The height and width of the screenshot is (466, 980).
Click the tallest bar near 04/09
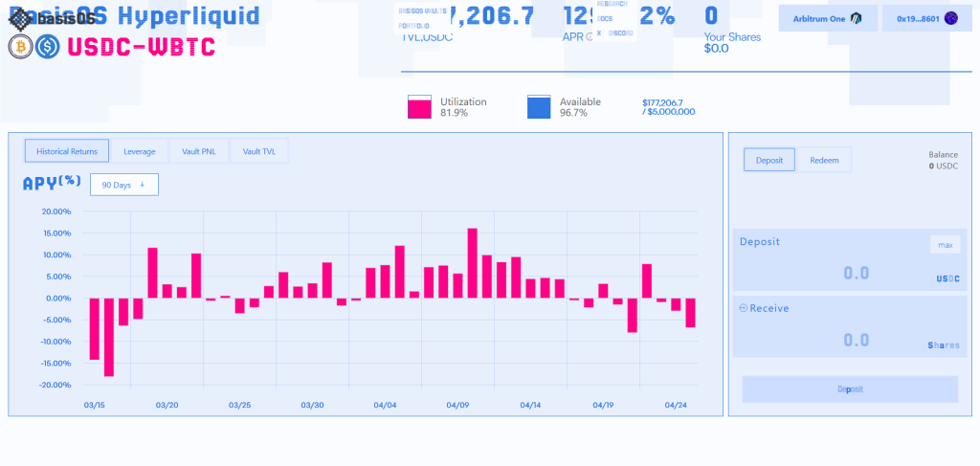pos(473,263)
